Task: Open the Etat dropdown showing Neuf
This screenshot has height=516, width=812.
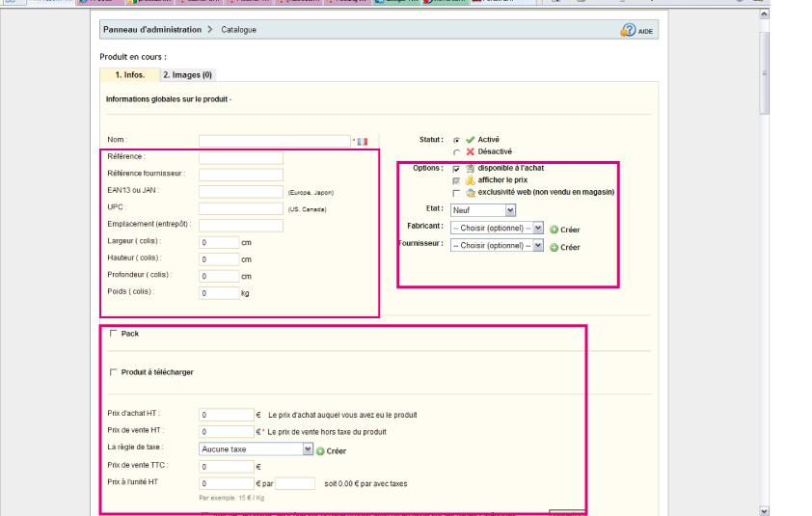Action: pos(483,210)
